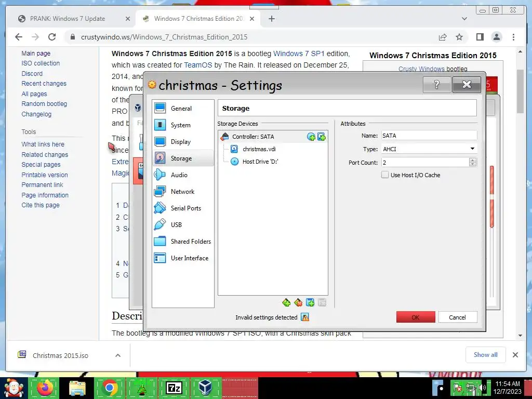Open the controller Type AHCI dropdown

coord(429,149)
